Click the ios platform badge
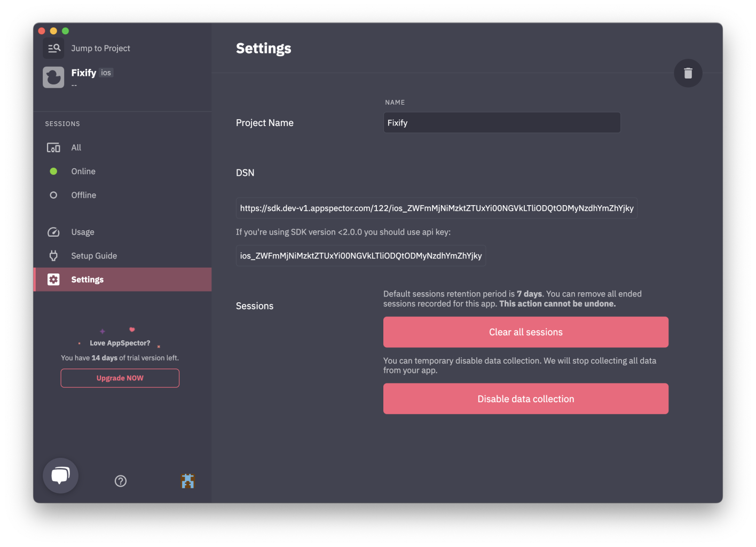Screen dimensions: 756x547 coord(106,73)
